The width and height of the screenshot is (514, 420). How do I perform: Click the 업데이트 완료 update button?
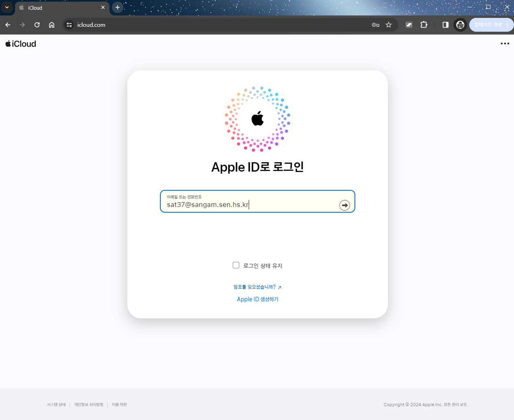[x=492, y=25]
